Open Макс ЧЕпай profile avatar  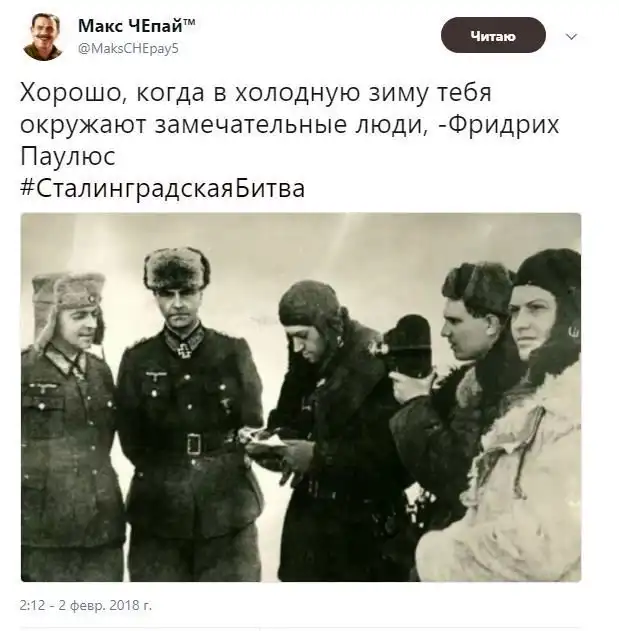(x=43, y=37)
